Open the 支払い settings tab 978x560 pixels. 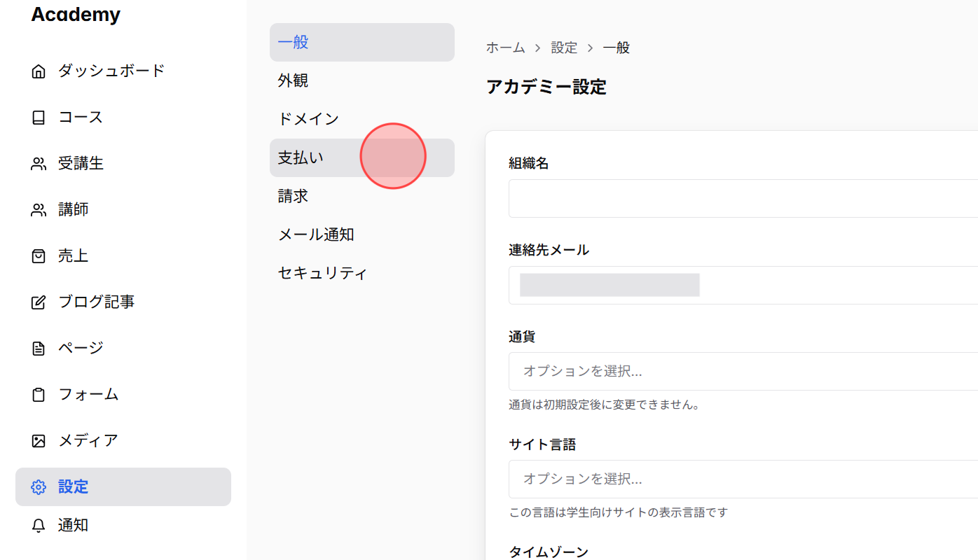(301, 157)
